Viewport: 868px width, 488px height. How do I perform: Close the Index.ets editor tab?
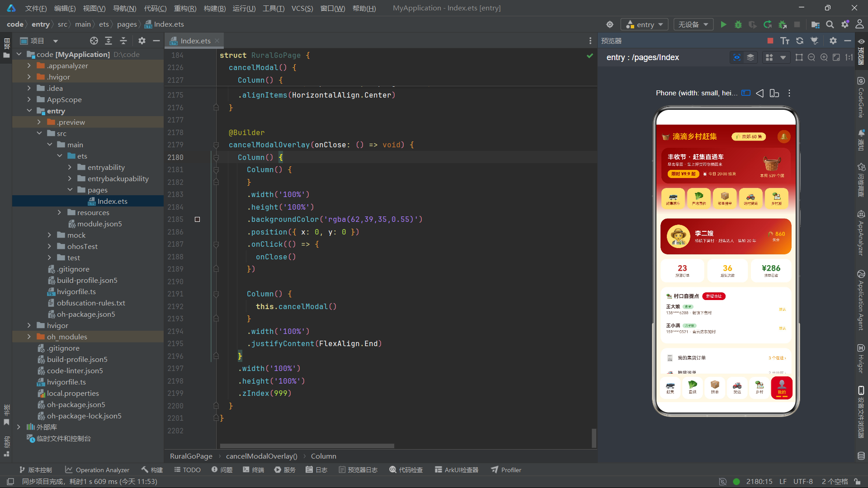coord(217,41)
